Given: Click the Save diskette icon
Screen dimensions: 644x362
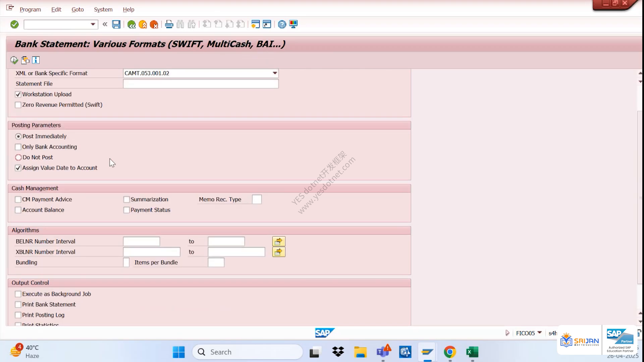Looking at the screenshot, I should pos(116,24).
